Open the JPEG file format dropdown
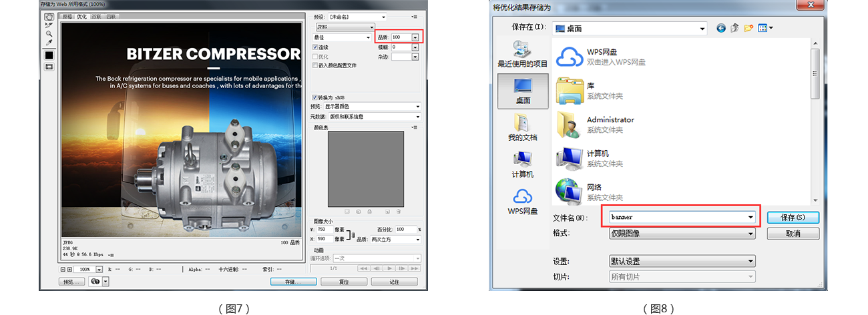The image size is (868, 315). point(345,27)
